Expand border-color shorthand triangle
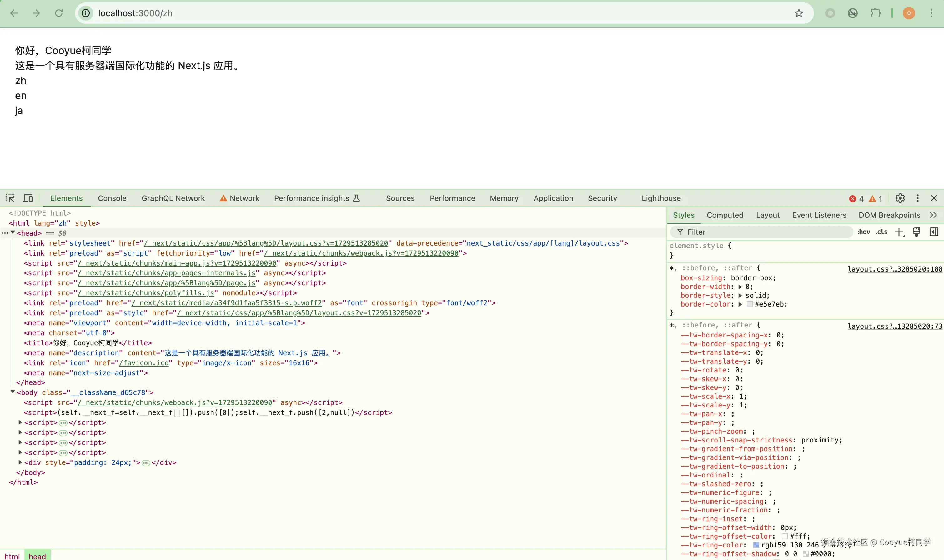Screen dimensions: 944x560 pos(740,304)
